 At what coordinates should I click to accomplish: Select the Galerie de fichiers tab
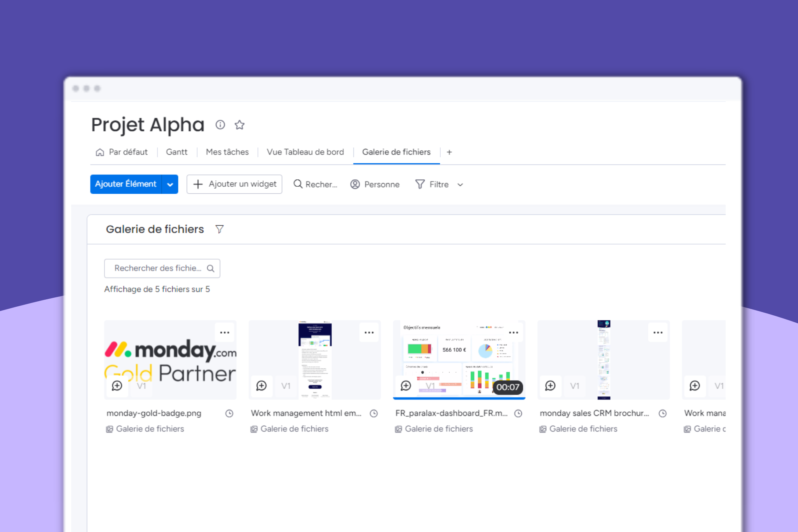point(396,152)
